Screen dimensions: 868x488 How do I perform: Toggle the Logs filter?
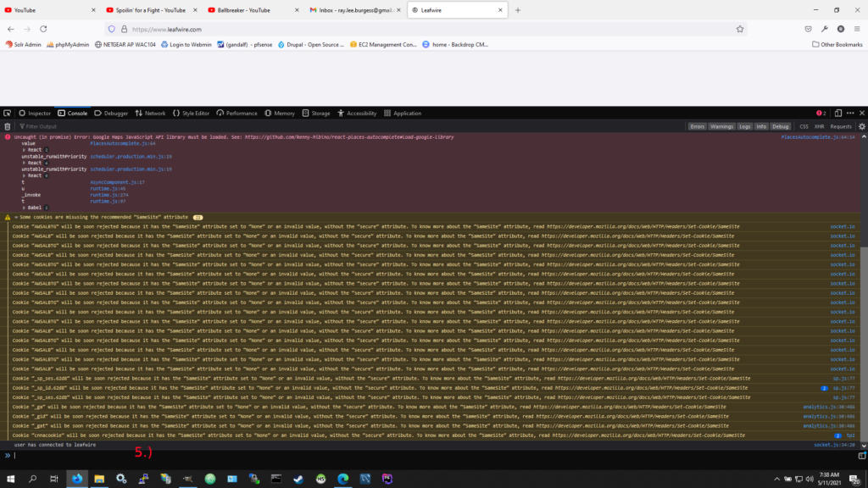744,127
